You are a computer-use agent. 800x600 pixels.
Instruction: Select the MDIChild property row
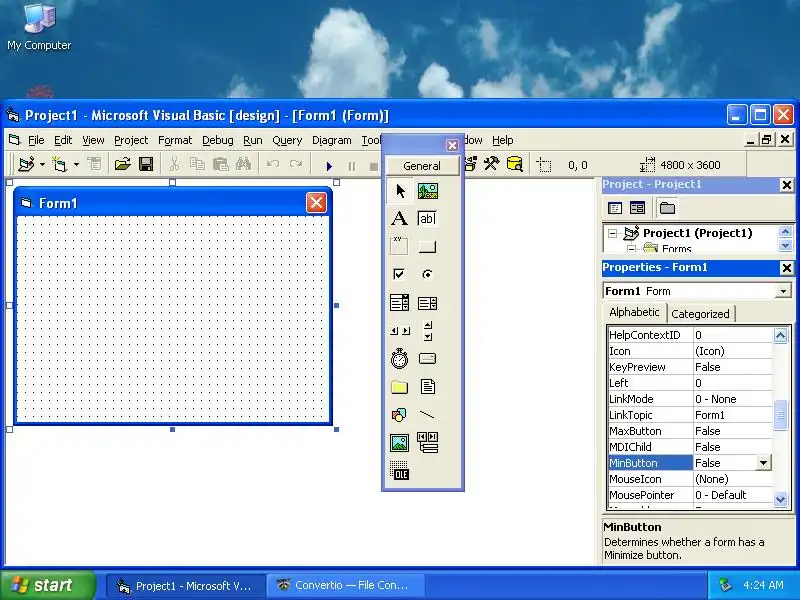point(690,447)
